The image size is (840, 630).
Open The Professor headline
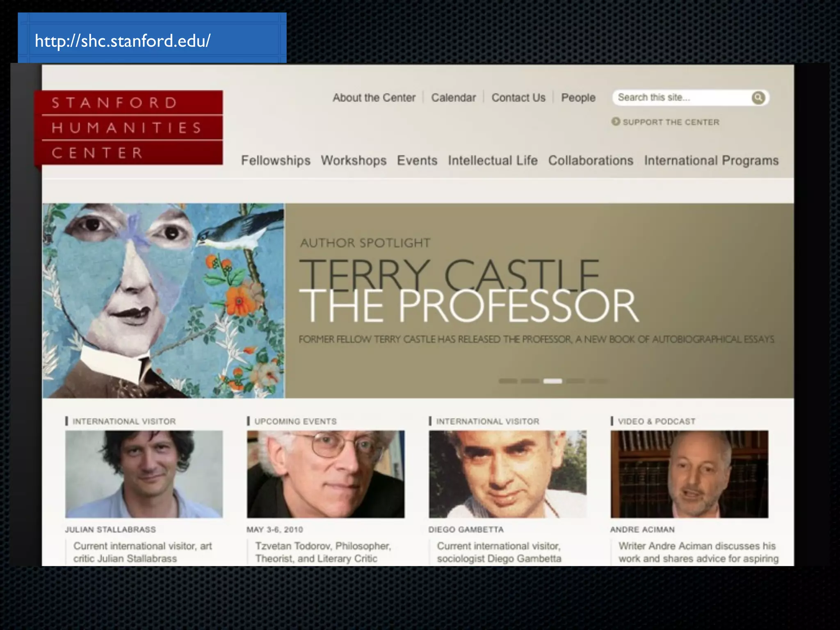469,306
